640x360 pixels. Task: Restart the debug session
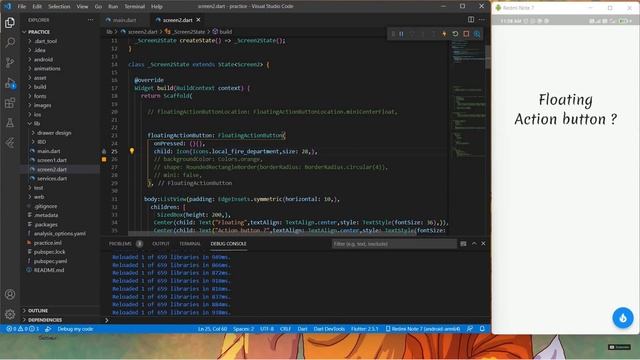455,34
